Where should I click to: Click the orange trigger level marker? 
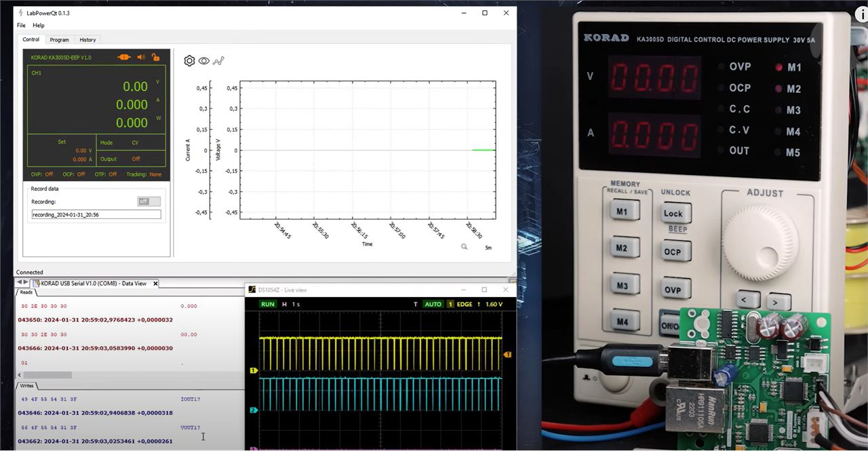click(x=507, y=355)
